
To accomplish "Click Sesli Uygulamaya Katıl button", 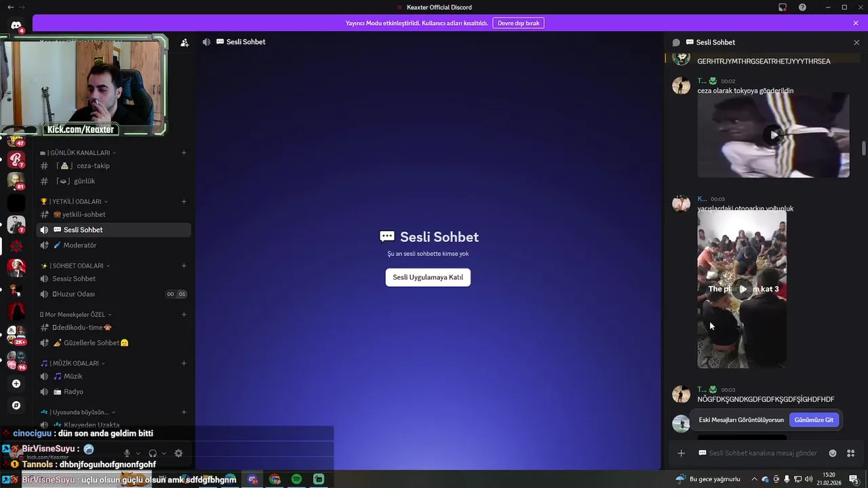I will (x=428, y=277).
